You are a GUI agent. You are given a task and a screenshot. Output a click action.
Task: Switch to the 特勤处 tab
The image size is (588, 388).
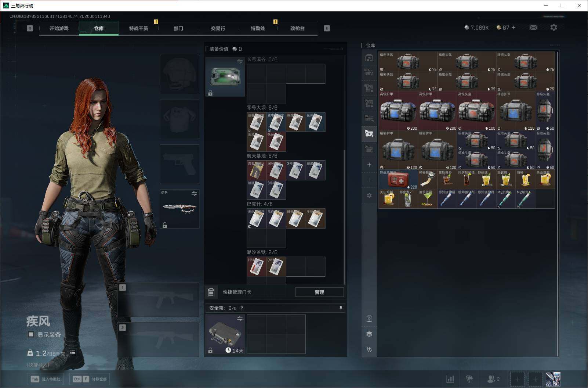tap(257, 28)
